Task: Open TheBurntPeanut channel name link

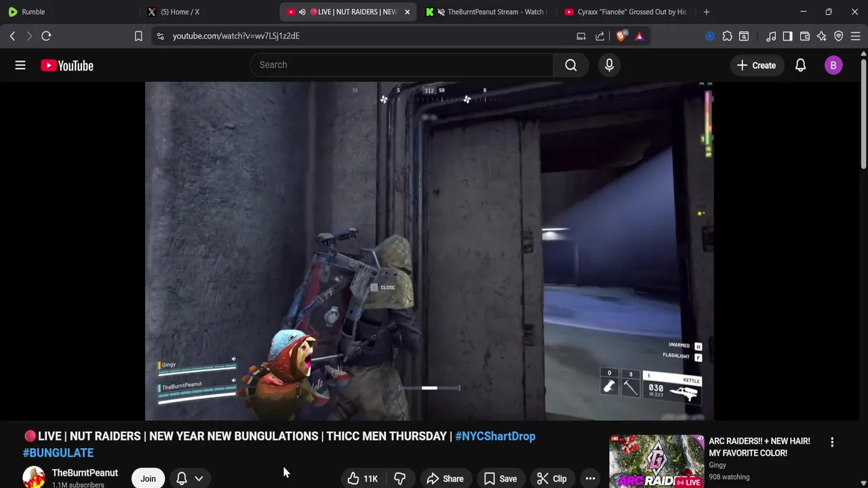Action: click(85, 473)
